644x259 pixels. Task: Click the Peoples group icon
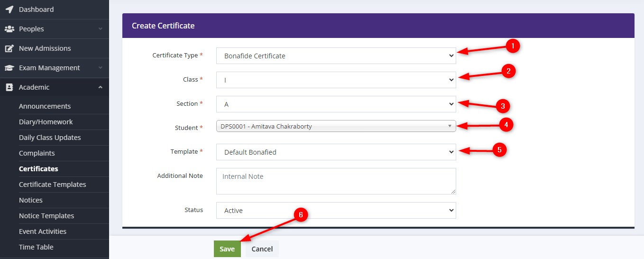[x=9, y=29]
